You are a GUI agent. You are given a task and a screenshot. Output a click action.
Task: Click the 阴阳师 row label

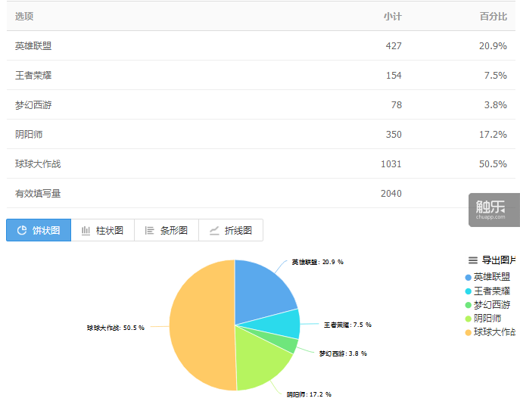(x=29, y=134)
